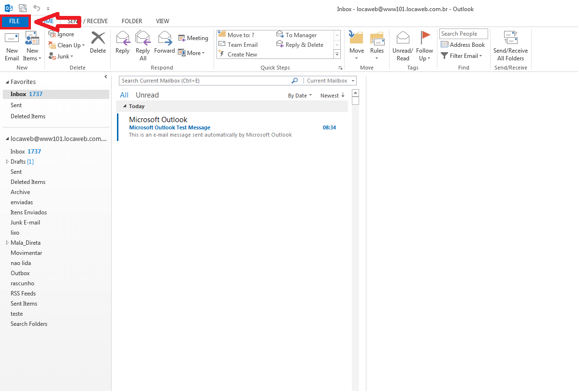
Task: Open the Junk dropdown
Action: [x=61, y=56]
